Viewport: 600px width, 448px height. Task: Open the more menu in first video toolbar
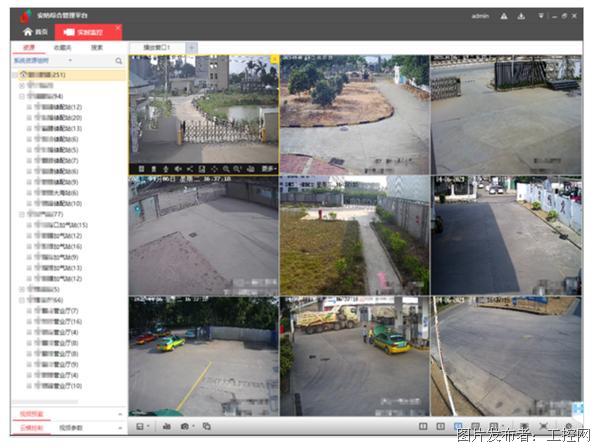click(x=268, y=168)
